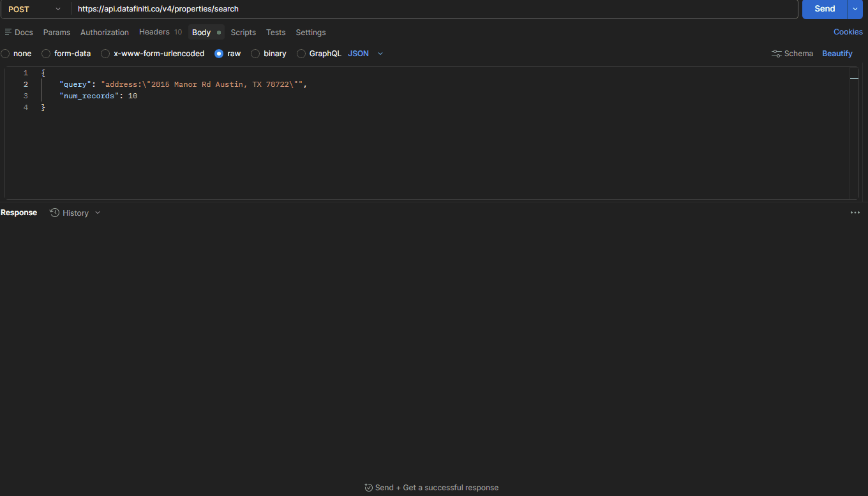Viewport: 868px width, 496px height.
Task: Select the form-data body type
Action: click(x=46, y=54)
